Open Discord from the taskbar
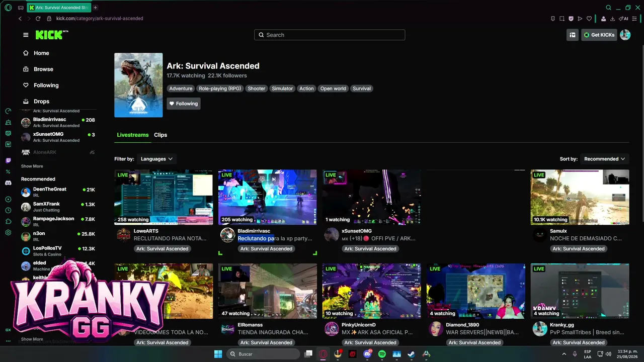 pos(367,354)
